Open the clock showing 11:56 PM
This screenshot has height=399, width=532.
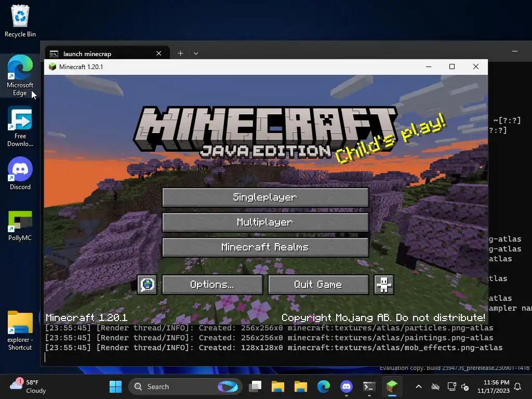point(494,387)
